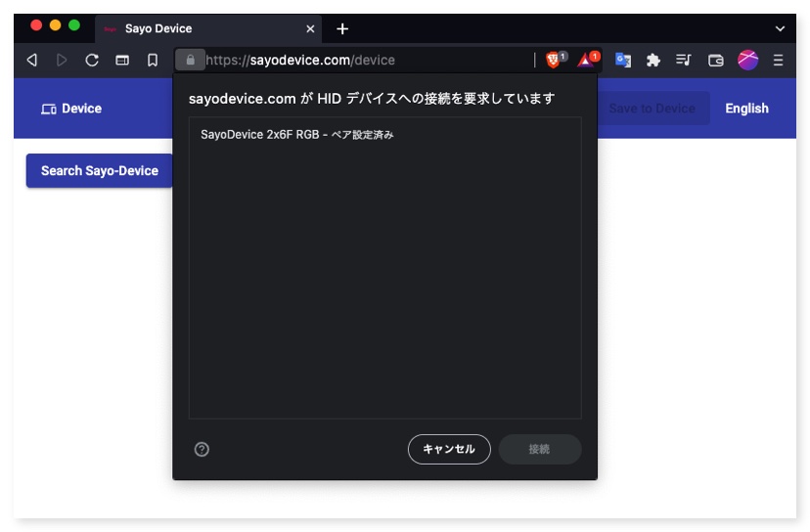Reload the page with the refresh icon
The height and width of the screenshot is (532, 810).
point(92,60)
